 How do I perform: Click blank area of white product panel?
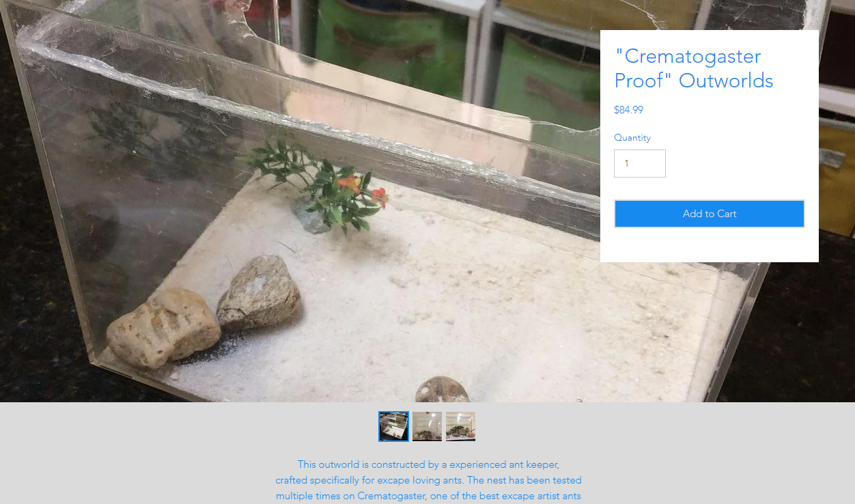709,246
